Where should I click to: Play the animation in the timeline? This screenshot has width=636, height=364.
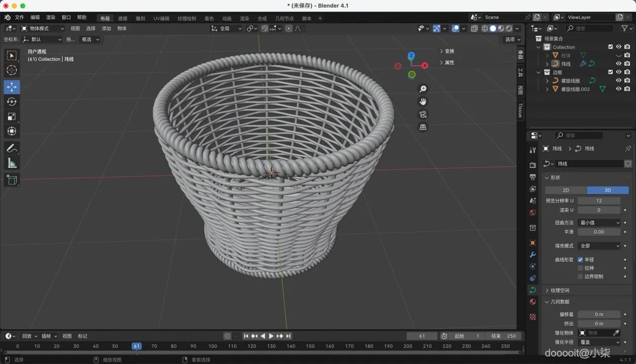coord(271,336)
